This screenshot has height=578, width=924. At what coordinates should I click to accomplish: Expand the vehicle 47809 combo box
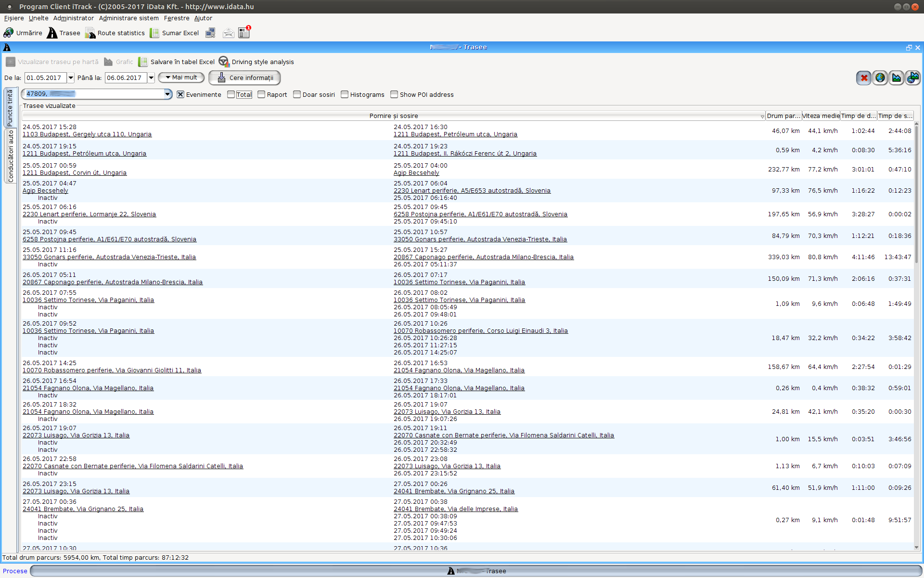point(167,94)
